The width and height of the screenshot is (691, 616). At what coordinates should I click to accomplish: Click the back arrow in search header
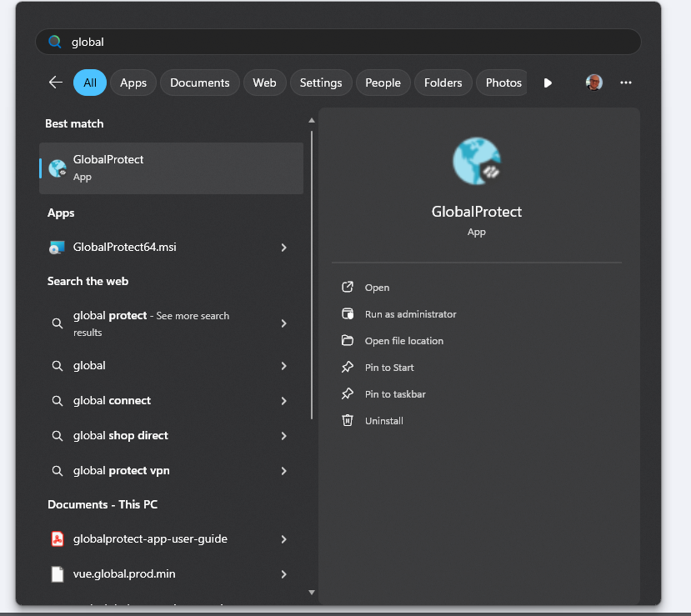click(x=56, y=83)
